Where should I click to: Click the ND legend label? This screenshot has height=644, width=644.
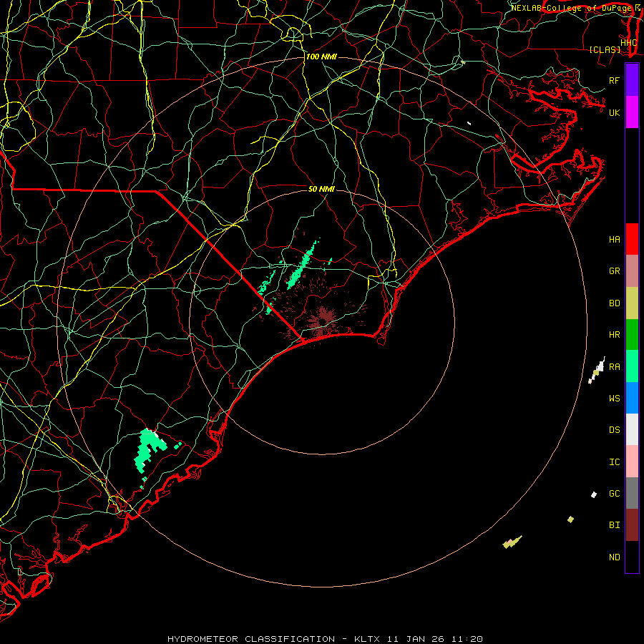pos(615,557)
